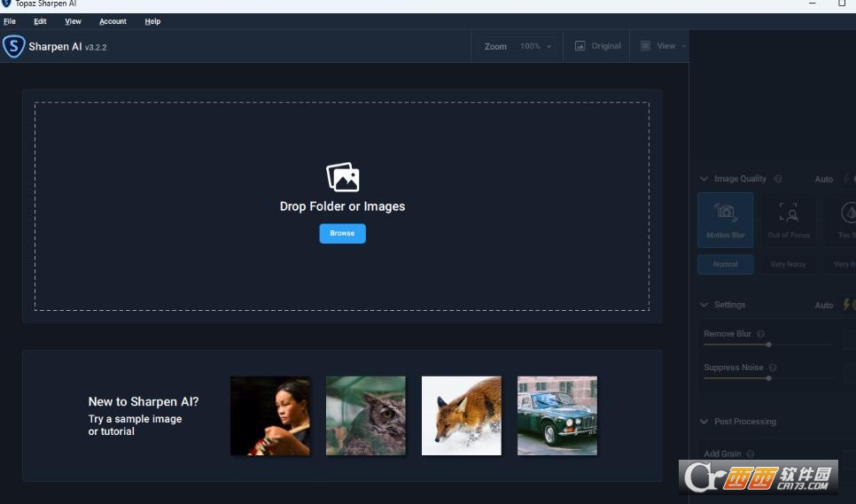Click the Original picture icon

[580, 46]
